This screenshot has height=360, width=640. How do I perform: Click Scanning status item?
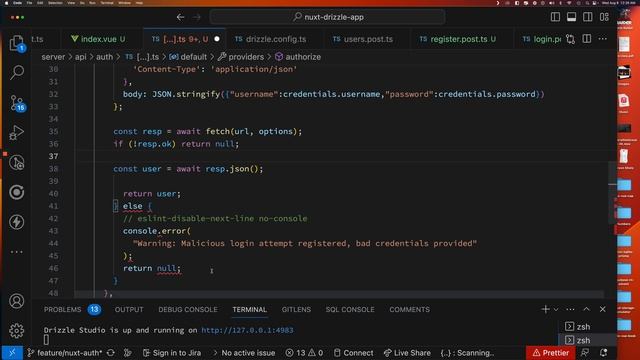[467, 353]
